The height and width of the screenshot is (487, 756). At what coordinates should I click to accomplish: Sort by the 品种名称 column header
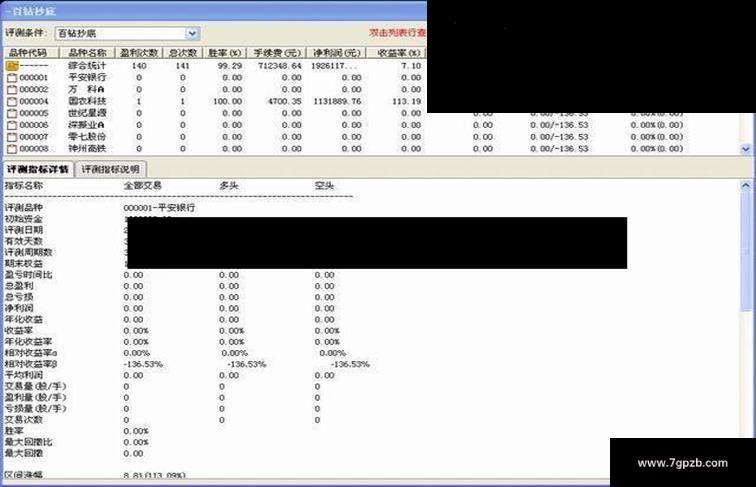(x=87, y=53)
